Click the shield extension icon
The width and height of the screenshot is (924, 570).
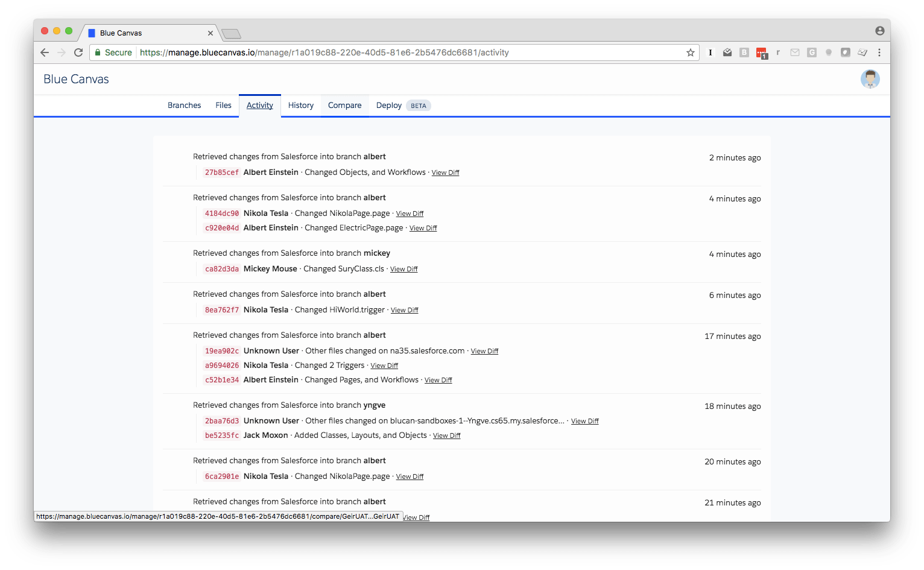pyautogui.click(x=846, y=52)
